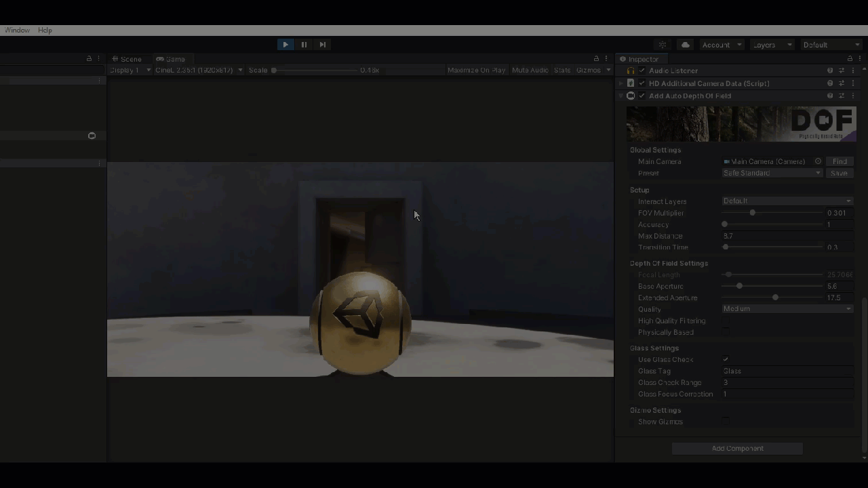Screen dimensions: 868x488
Task: Open the HD Additional Camera Data options menu
Action: (853, 83)
